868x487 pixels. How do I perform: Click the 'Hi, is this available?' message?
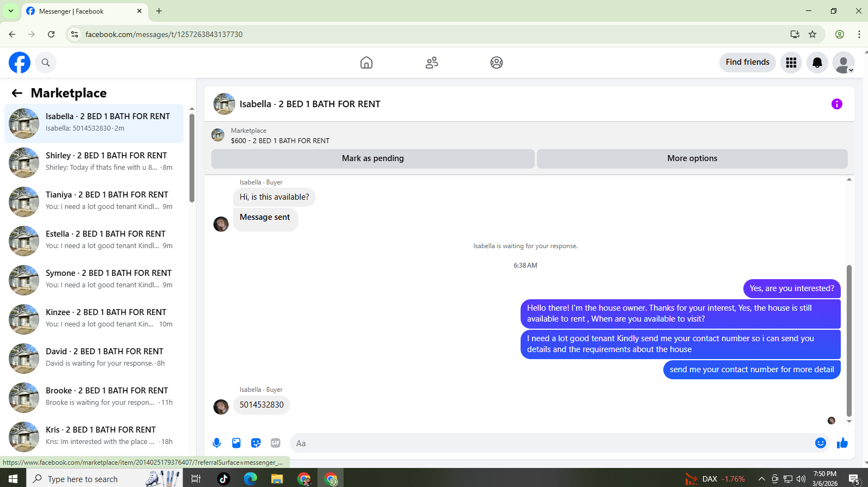tap(274, 197)
